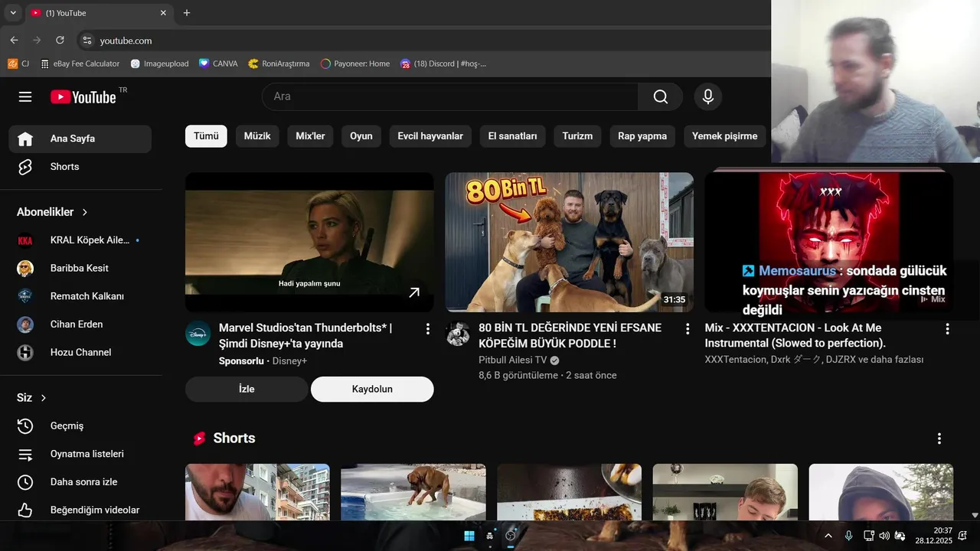The height and width of the screenshot is (551, 980).
Task: Click the Kaydolun button
Action: (372, 389)
